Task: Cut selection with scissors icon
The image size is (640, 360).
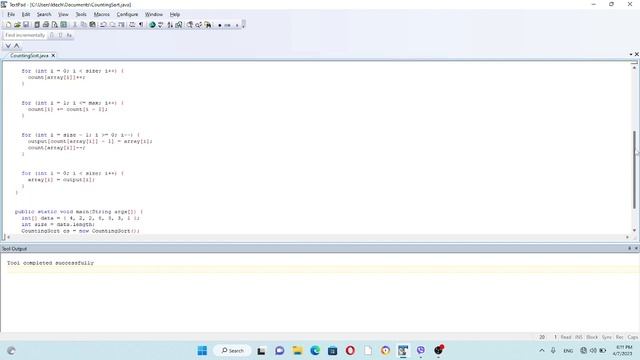Action: pyautogui.click(x=75, y=25)
